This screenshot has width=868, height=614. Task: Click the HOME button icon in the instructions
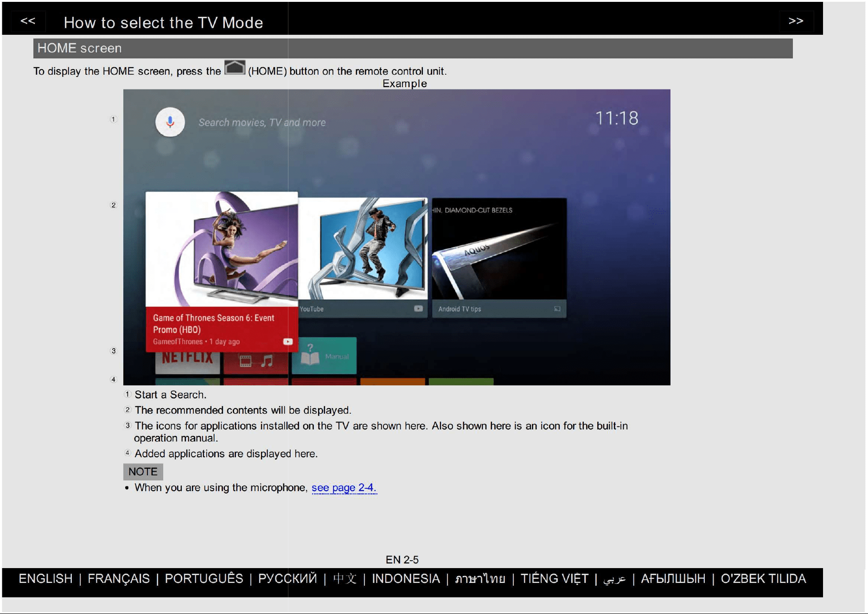click(235, 68)
